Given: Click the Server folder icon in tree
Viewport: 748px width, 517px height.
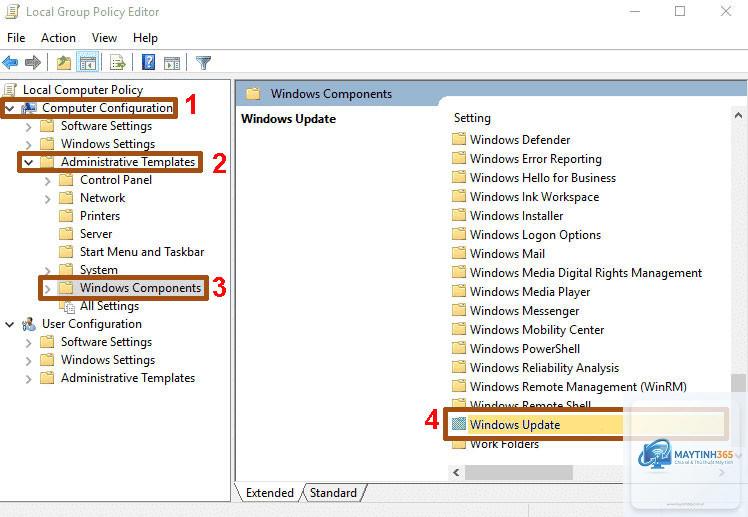Looking at the screenshot, I should pos(66,234).
